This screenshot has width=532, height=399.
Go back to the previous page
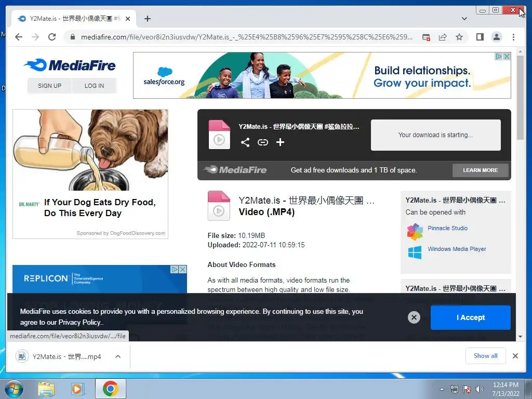[19, 37]
